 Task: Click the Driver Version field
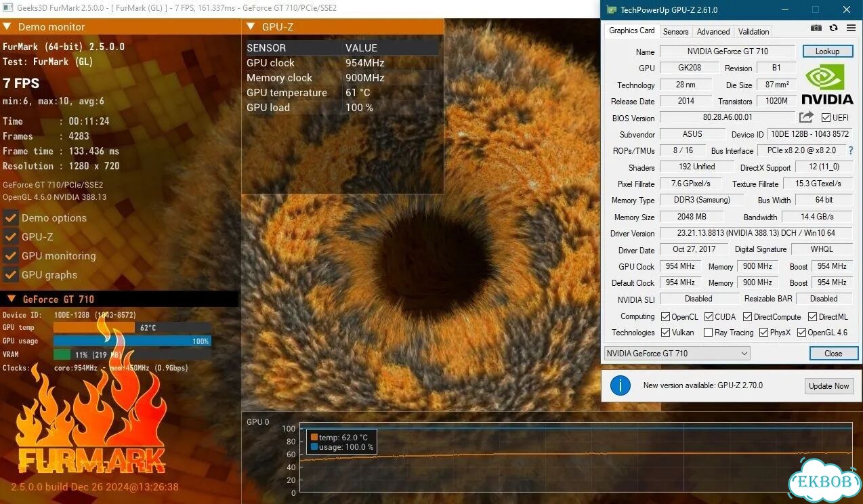(x=756, y=233)
